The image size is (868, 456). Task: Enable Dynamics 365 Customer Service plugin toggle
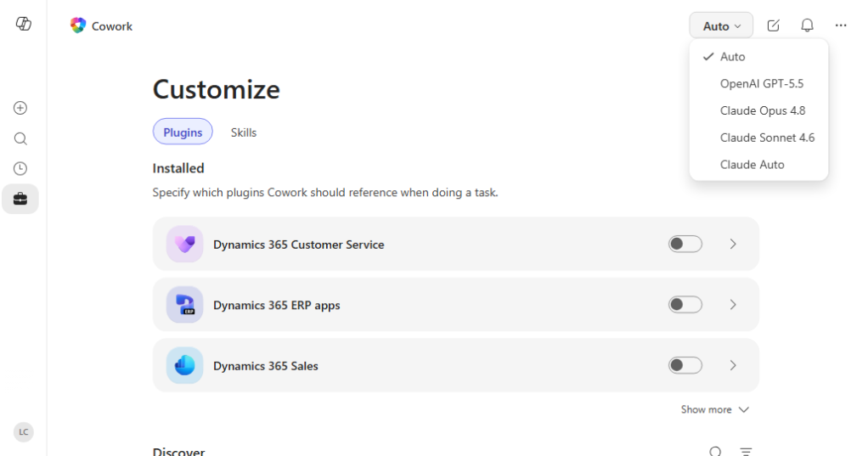(685, 244)
